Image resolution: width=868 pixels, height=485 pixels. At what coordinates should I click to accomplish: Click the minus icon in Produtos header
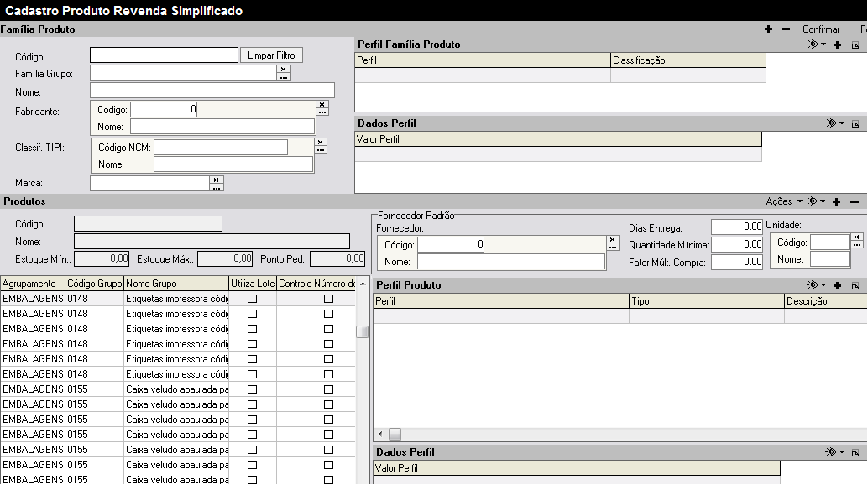click(x=855, y=202)
